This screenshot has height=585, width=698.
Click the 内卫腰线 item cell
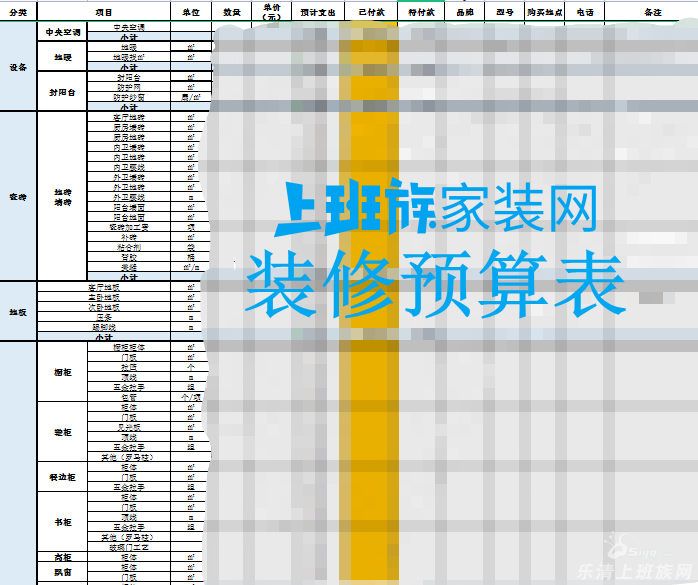click(129, 167)
